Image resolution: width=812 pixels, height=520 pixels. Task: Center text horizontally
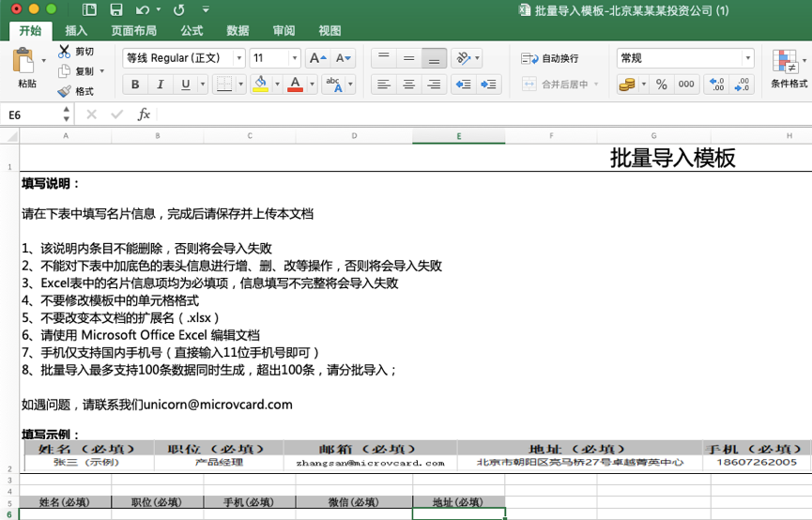coord(409,84)
